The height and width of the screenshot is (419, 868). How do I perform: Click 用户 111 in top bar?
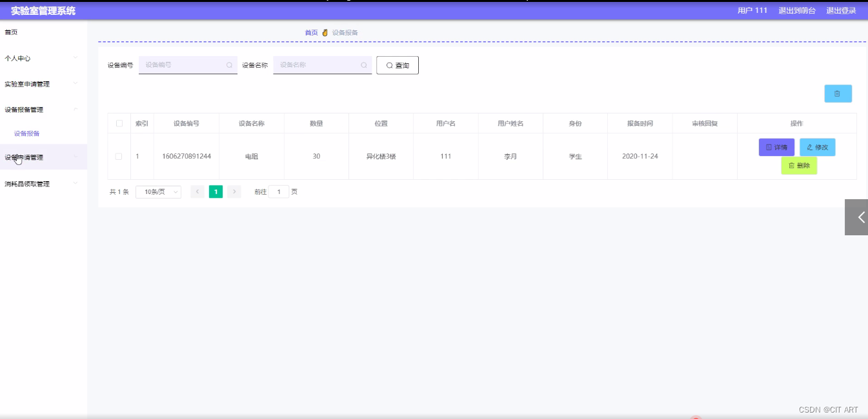pyautogui.click(x=752, y=10)
